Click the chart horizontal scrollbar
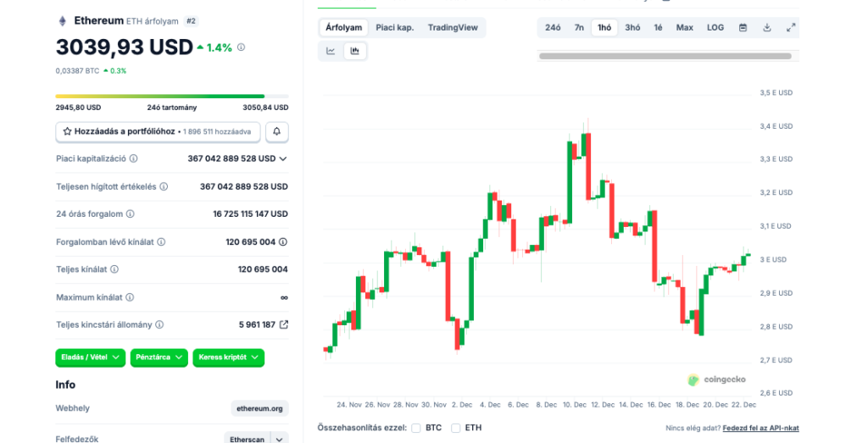The height and width of the screenshot is (443, 868). [x=665, y=56]
